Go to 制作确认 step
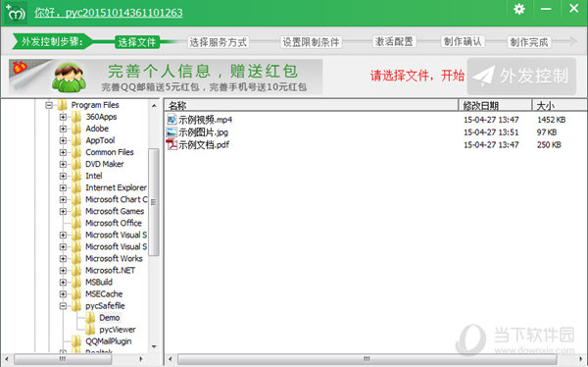The height and width of the screenshot is (367, 588). (463, 41)
